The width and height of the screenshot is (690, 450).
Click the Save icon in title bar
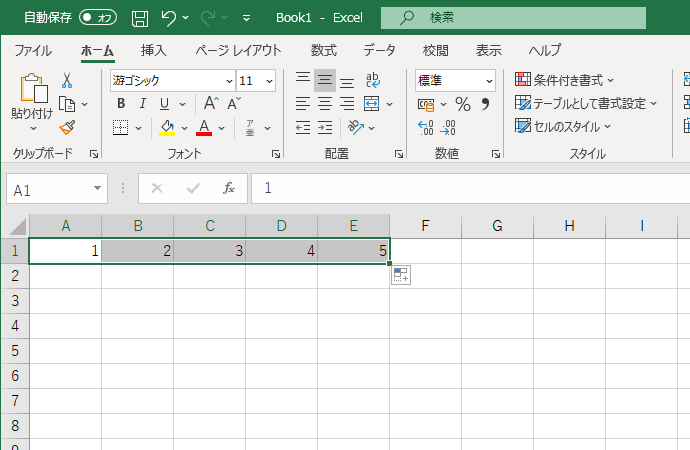(x=140, y=18)
